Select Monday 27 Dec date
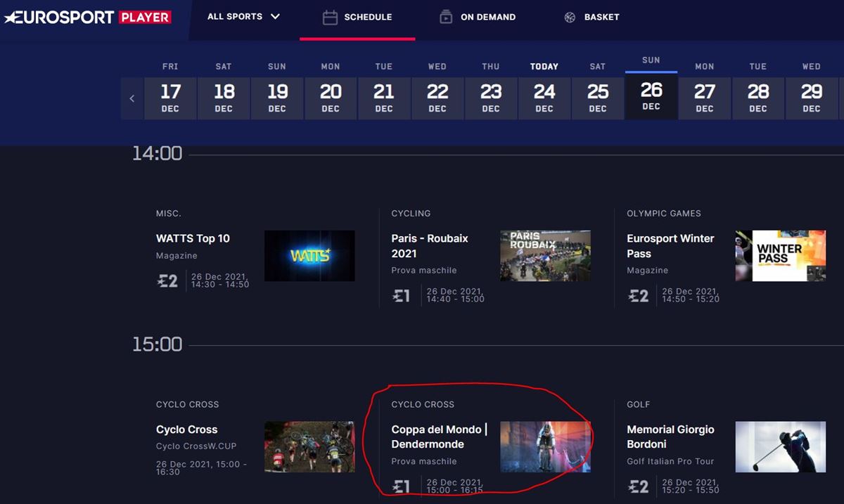The height and width of the screenshot is (504, 844). pos(705,98)
